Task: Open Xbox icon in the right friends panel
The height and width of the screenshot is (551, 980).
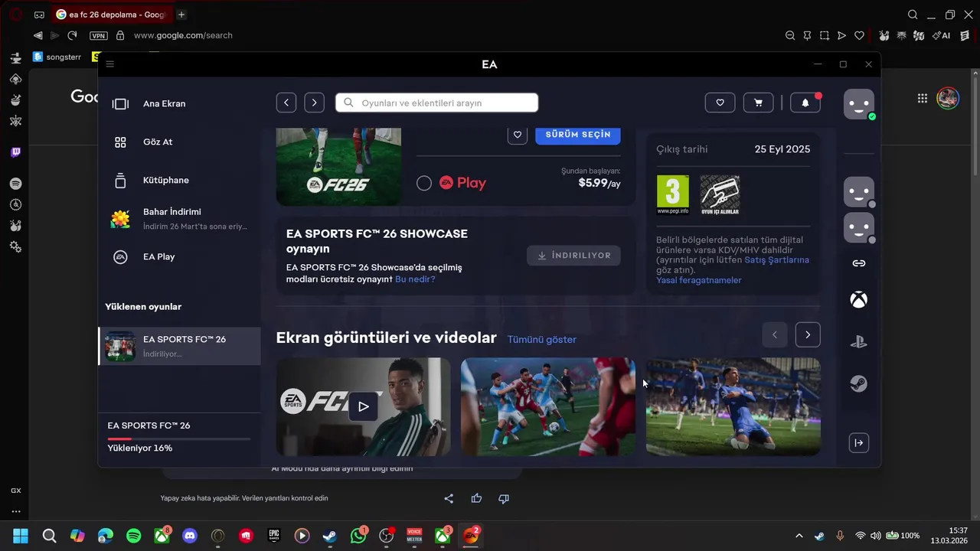Action: pos(859,299)
